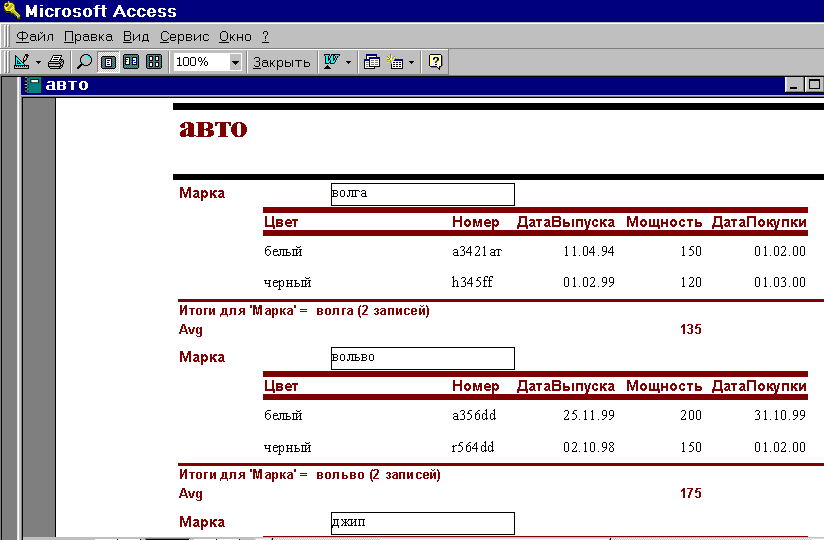Open the 100% zoom combo box
This screenshot has width=824, height=540.
pos(208,62)
